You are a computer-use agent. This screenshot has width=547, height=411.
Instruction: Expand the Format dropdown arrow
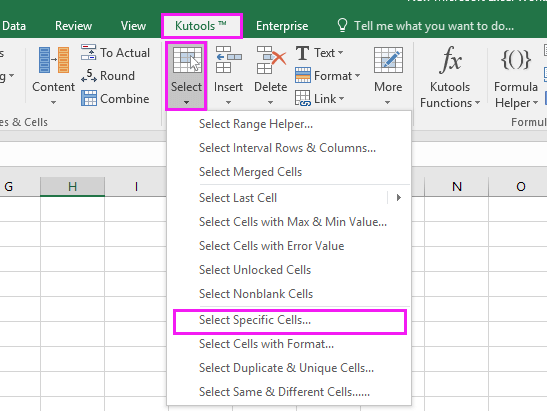[357, 76]
